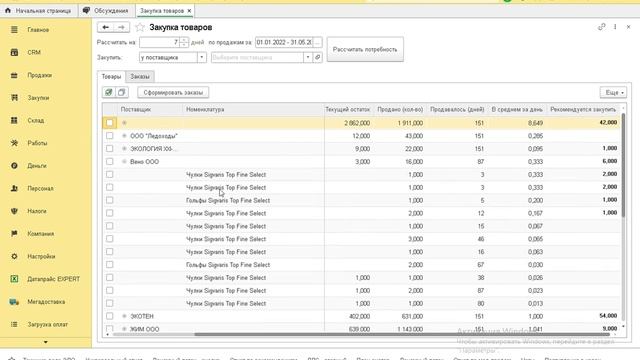The height and width of the screenshot is (360, 640).
Task: Open the Мегадоставка truck icon
Action: click(14, 302)
